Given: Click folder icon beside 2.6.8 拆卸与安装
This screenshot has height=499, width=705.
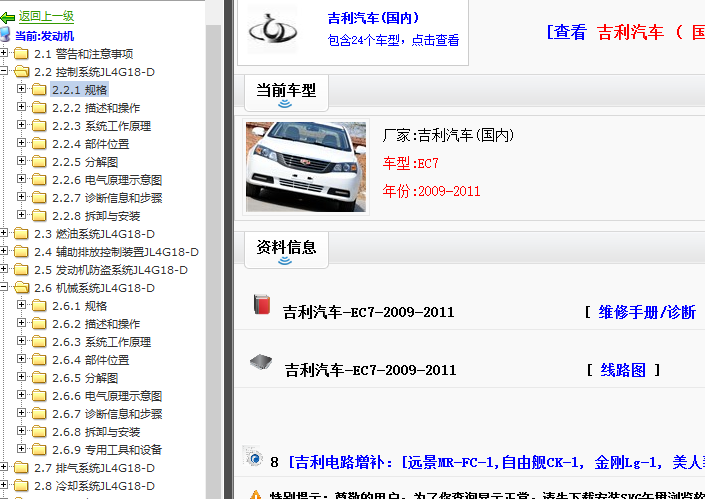Looking at the screenshot, I should click(x=39, y=432).
